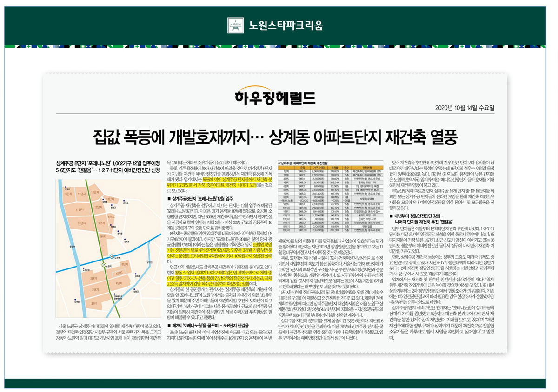Click the 16단지 block on the map
This screenshot has width=558, height=392.
68,194
